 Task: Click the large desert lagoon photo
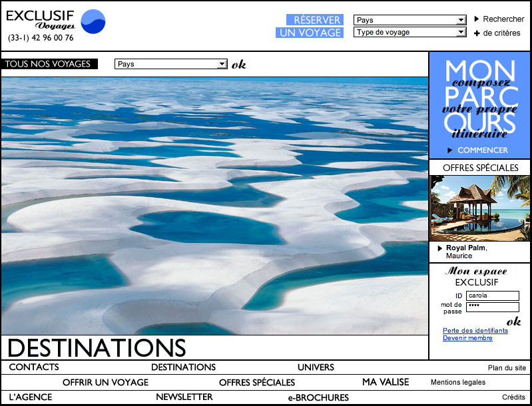pyautogui.click(x=214, y=206)
